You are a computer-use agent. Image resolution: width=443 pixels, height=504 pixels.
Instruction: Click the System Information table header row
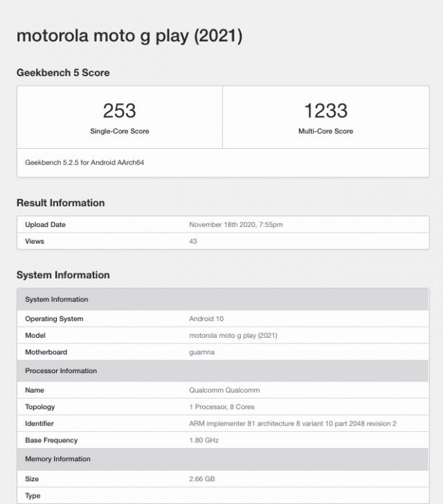[x=223, y=299]
